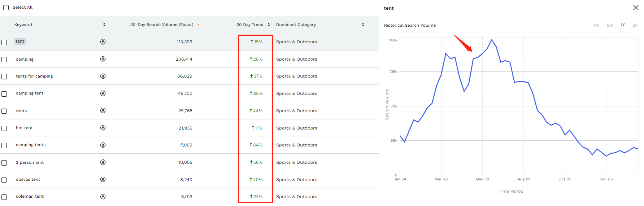Tick the checkbox for the camping row
The image size is (644, 206).
click(x=4, y=60)
